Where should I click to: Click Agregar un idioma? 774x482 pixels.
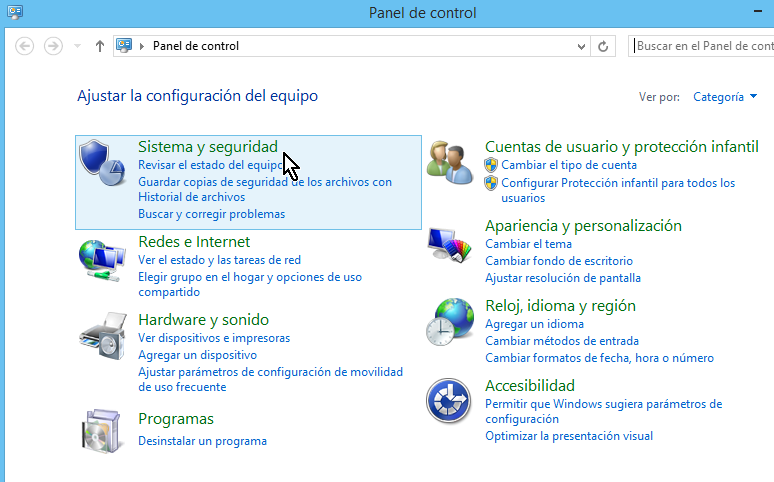[534, 324]
